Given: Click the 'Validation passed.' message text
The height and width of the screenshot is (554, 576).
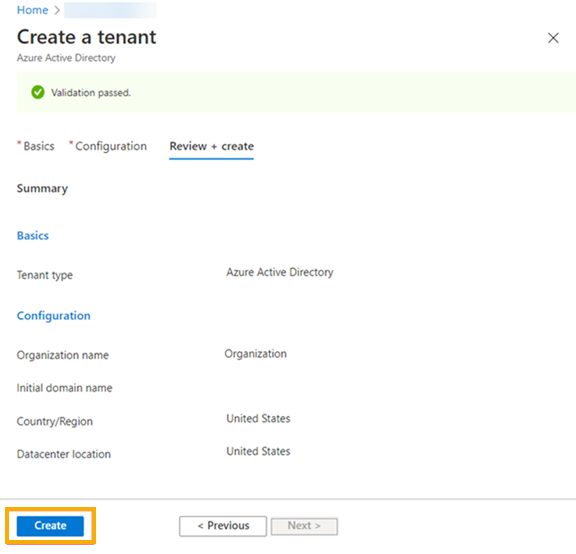Looking at the screenshot, I should [x=91, y=93].
